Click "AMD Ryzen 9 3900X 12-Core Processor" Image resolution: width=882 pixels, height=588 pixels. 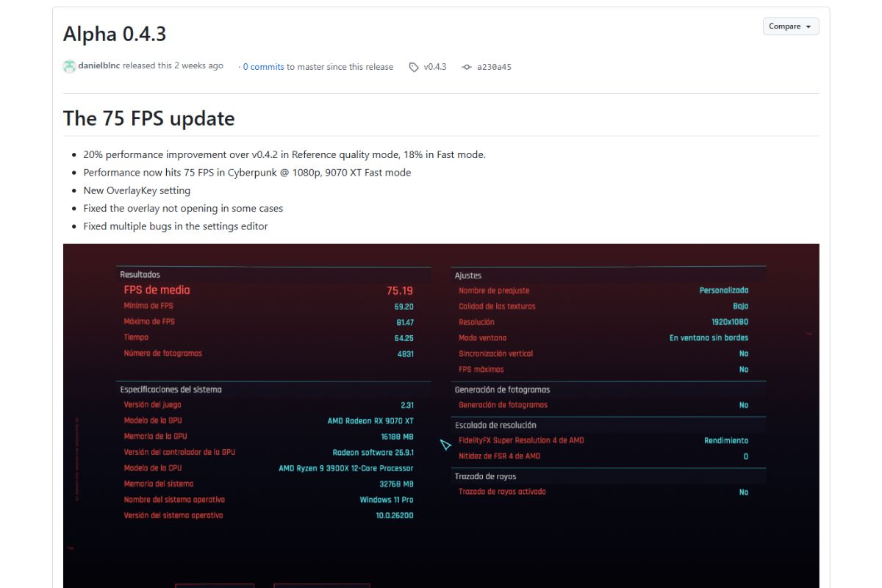click(346, 468)
